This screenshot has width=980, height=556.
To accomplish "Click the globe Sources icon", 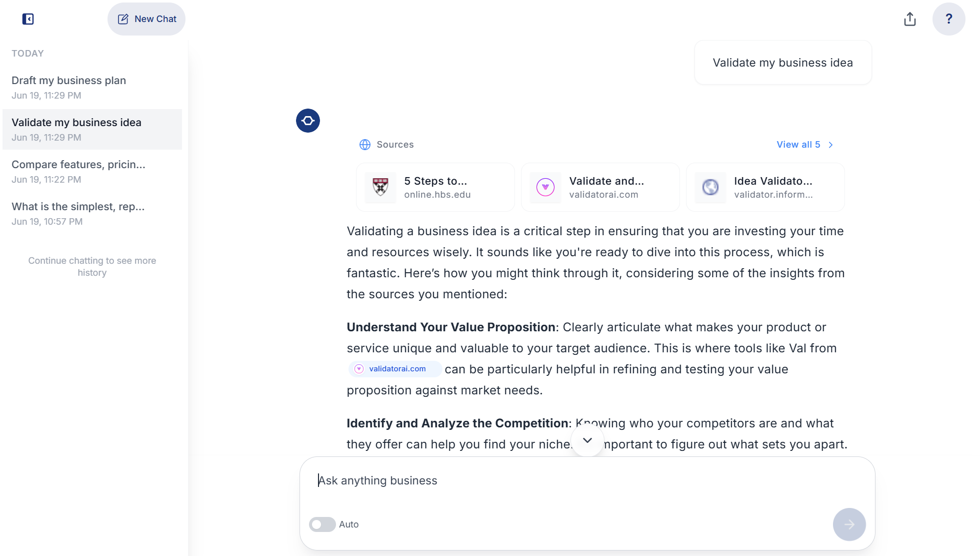I will tap(365, 145).
